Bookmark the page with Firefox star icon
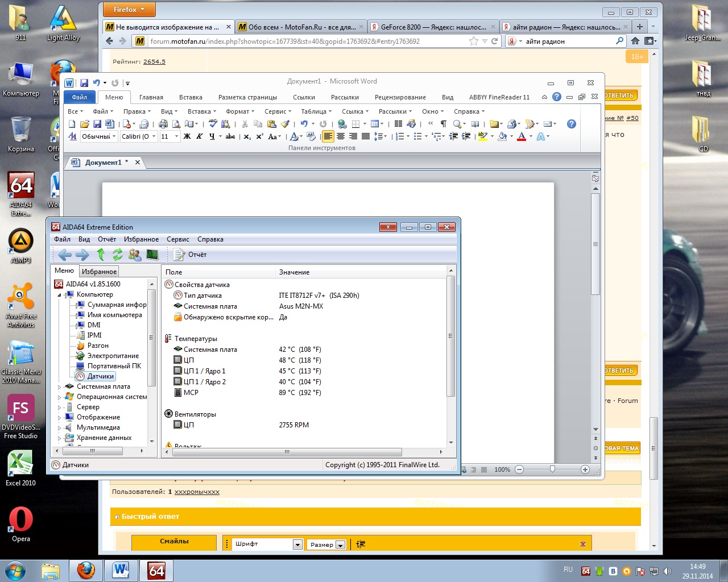The width and height of the screenshot is (728, 582). pos(473,41)
